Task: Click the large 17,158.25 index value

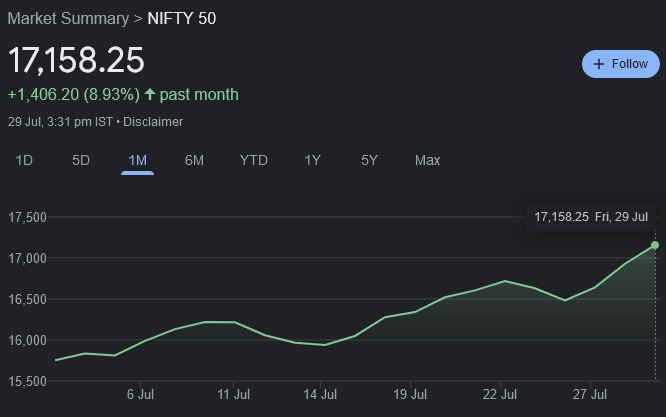Action: click(x=76, y=60)
